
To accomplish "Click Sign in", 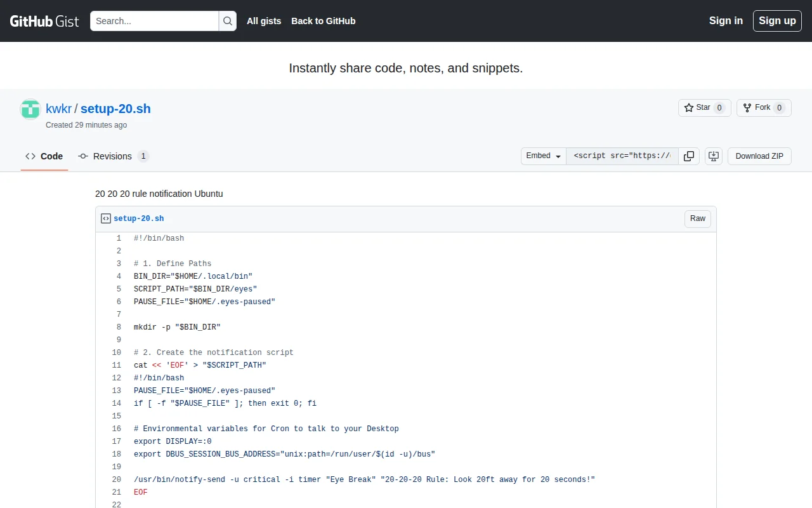I will (726, 21).
